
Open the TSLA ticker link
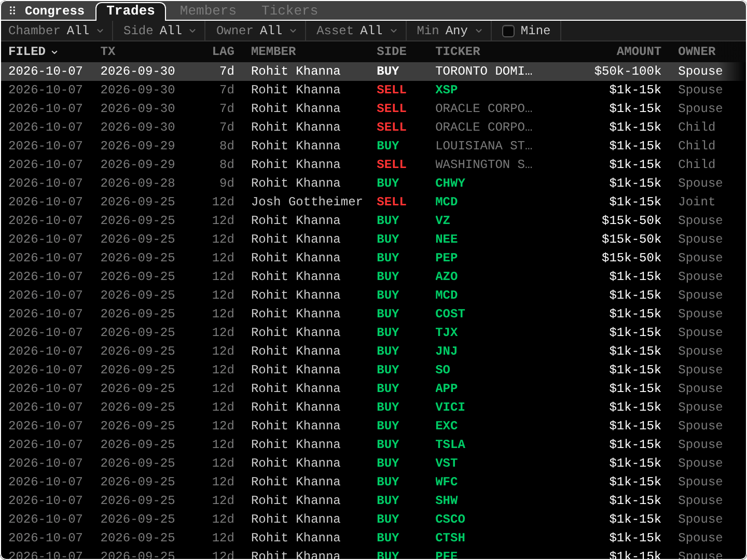pyautogui.click(x=450, y=444)
